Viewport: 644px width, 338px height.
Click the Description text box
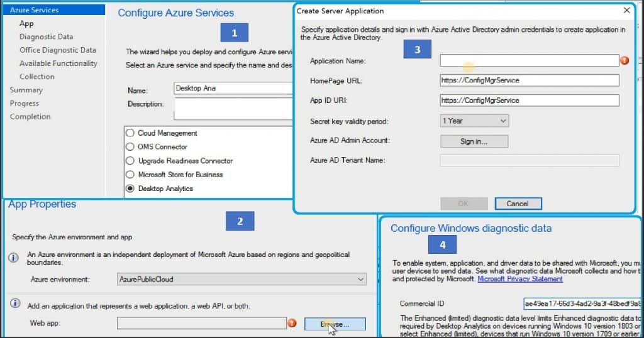point(233,109)
